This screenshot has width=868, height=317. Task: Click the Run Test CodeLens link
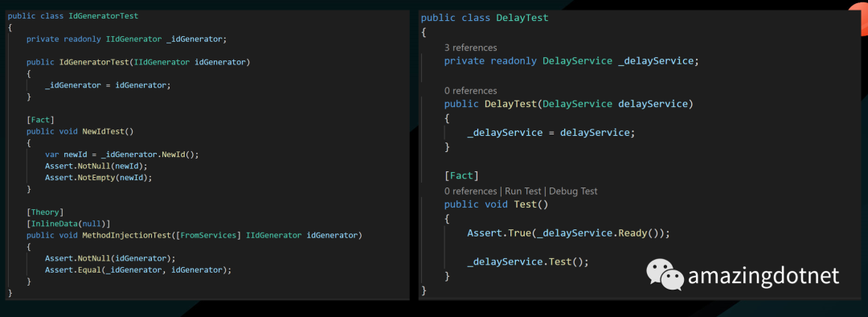pos(522,191)
